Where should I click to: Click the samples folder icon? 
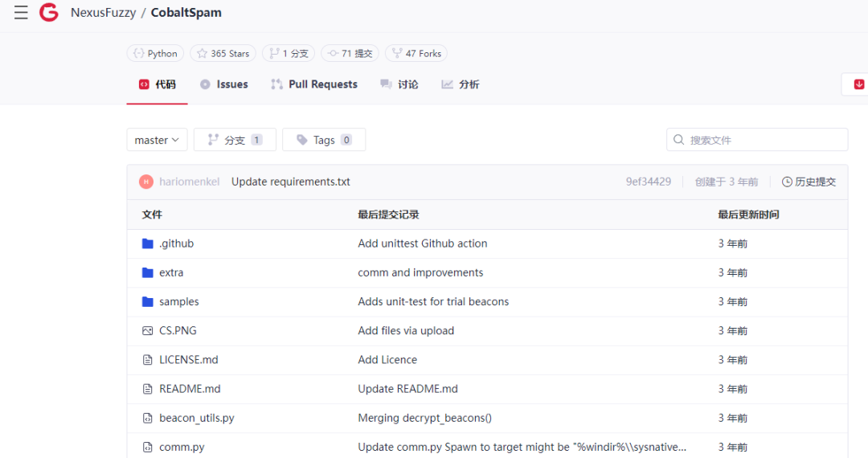pos(147,301)
